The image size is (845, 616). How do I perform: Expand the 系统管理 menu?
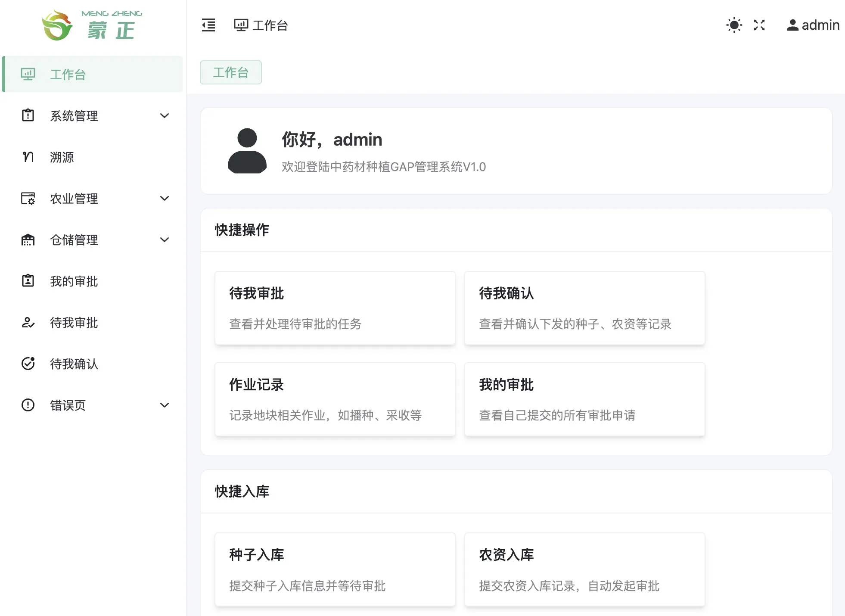pos(164,115)
